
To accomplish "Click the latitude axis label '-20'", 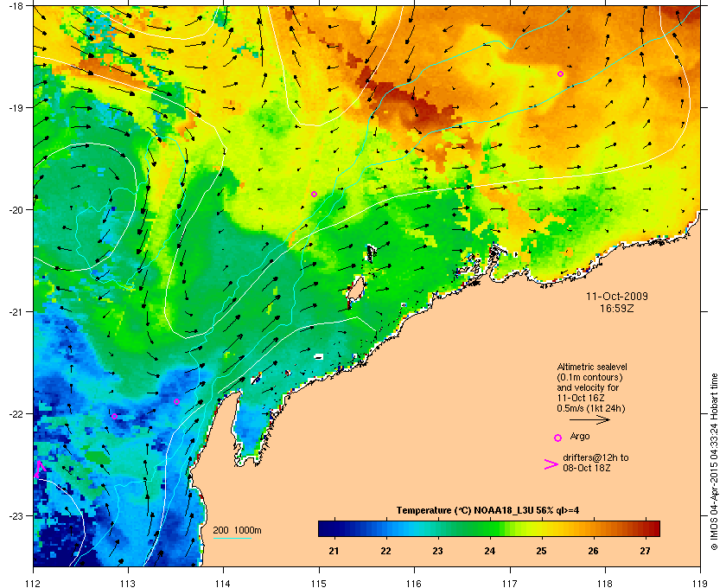I will tap(16, 209).
